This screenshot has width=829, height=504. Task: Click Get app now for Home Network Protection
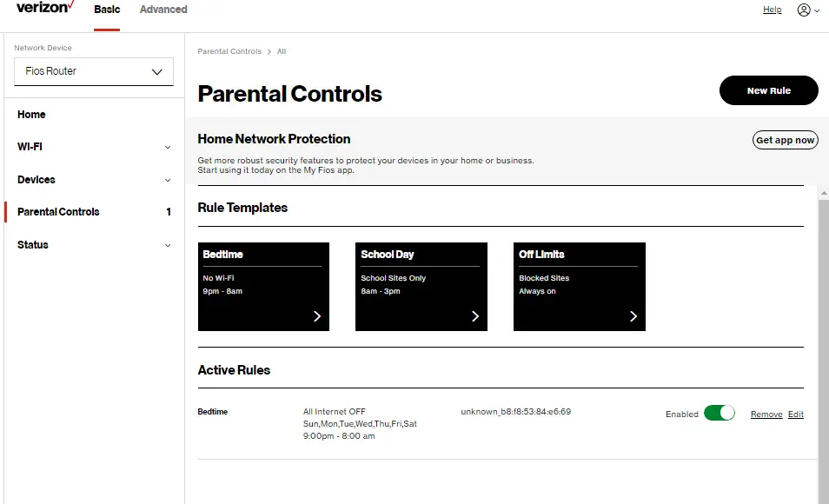tap(785, 140)
